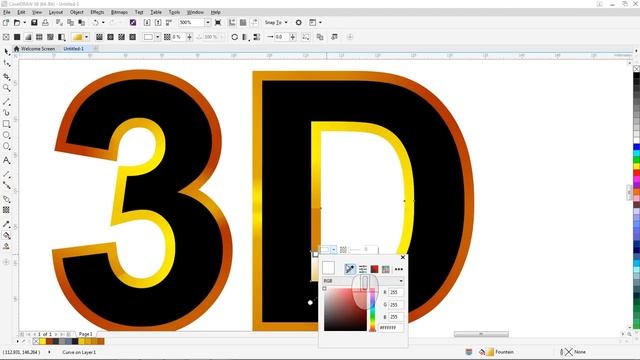The height and width of the screenshot is (360, 640).
Task: Expand the Open file dropdown arrow
Action: coord(24,22)
